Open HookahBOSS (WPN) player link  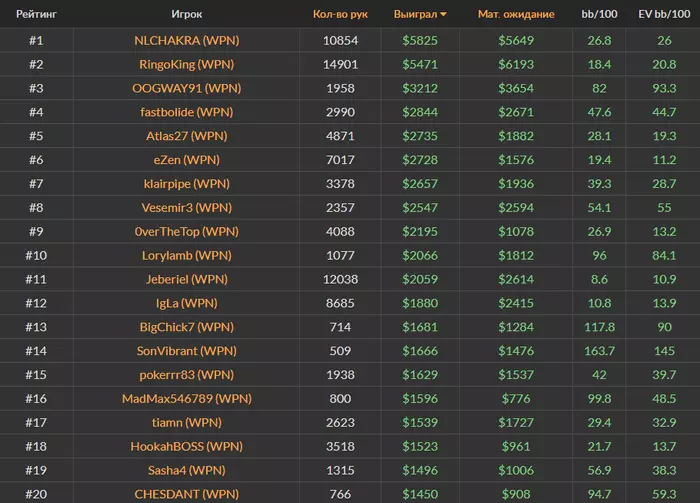tap(187, 446)
